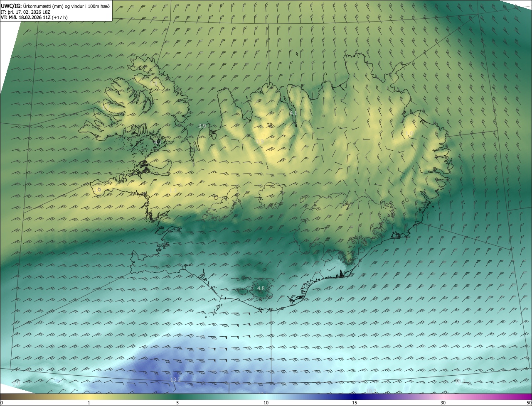Viewport: 532px width, 406px height.
Task: Click the "1.3" value label on the map
Action: (173, 190)
